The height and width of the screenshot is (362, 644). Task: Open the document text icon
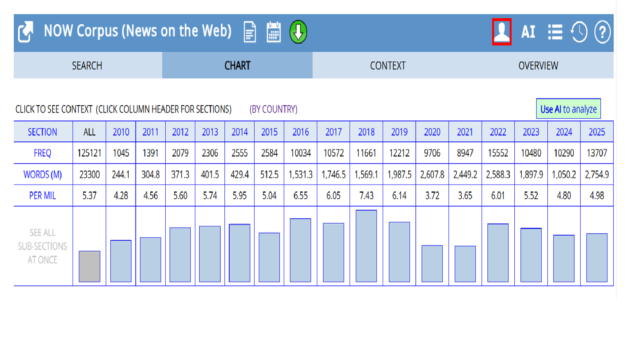pos(250,32)
